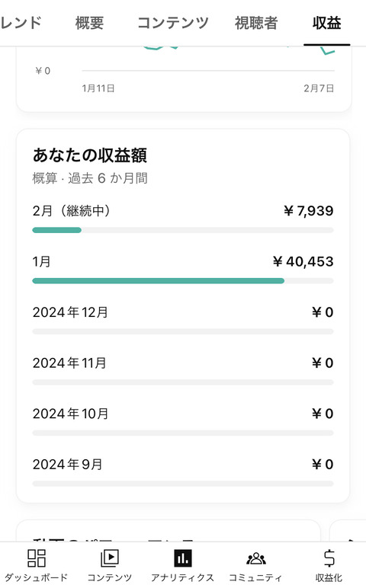Tap the コンテンツ play icon in the bottom bar
This screenshot has height=588, width=366.
coord(109,558)
